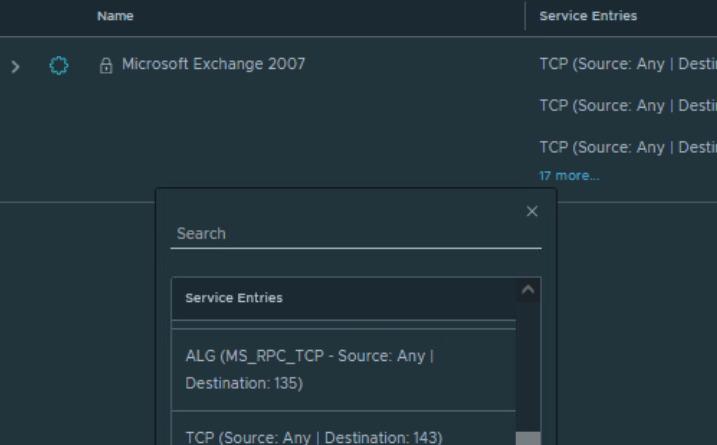
Task: Close the service entries popup
Action: 532,211
